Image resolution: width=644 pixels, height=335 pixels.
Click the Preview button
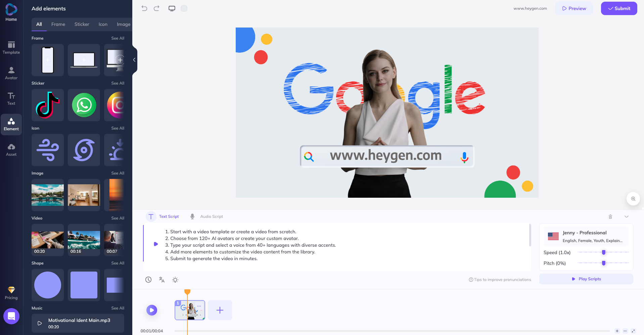(x=574, y=8)
